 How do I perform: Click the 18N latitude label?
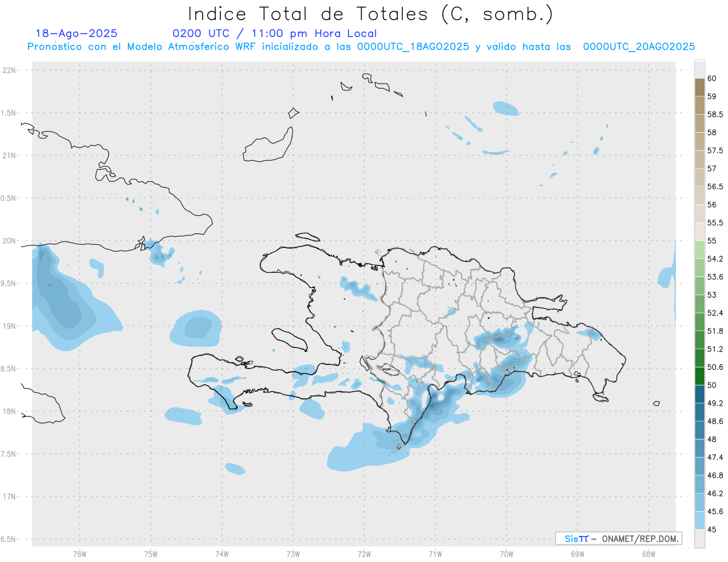[10, 411]
